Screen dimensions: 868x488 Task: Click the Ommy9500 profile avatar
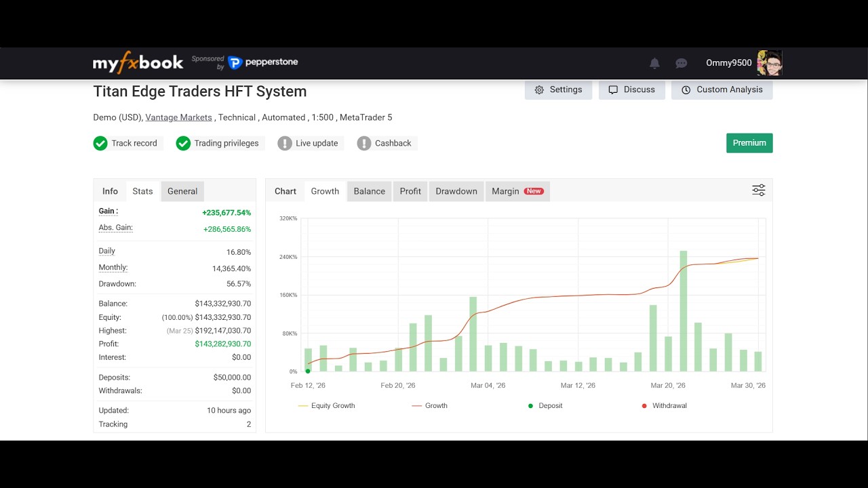pyautogui.click(x=770, y=62)
